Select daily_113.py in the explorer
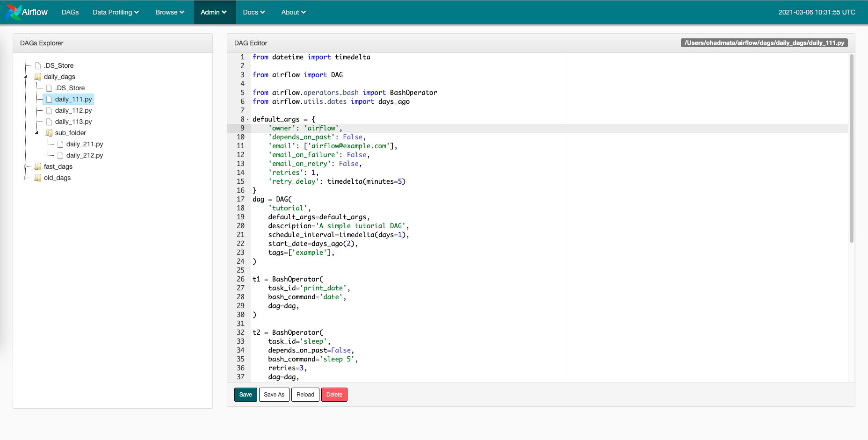The image size is (868, 440). coord(73,122)
